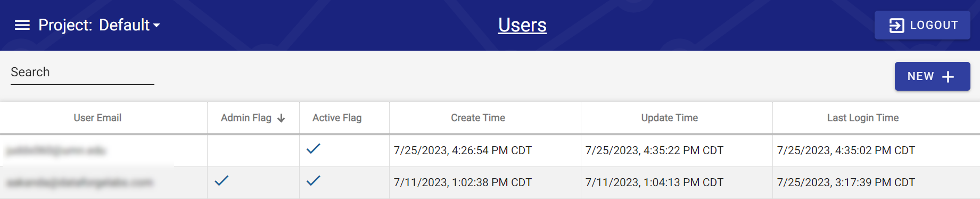Select the first user's blurred email
980x199 pixels.
point(56,150)
